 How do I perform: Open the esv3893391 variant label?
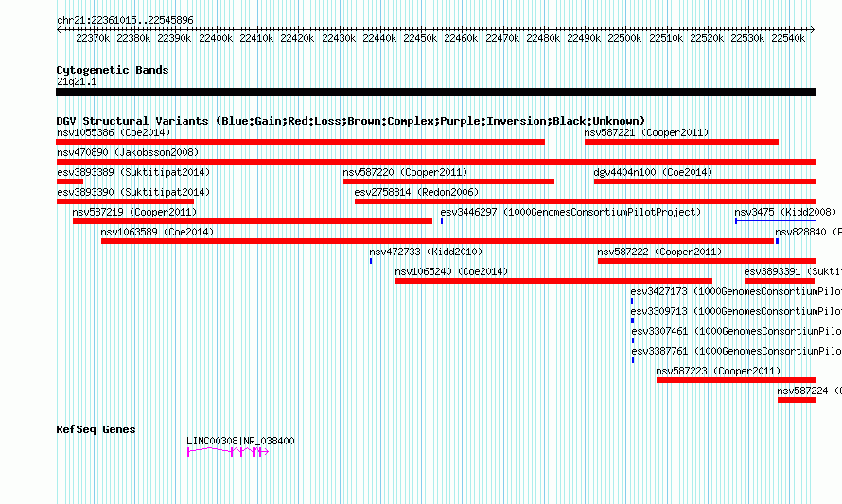(x=793, y=271)
